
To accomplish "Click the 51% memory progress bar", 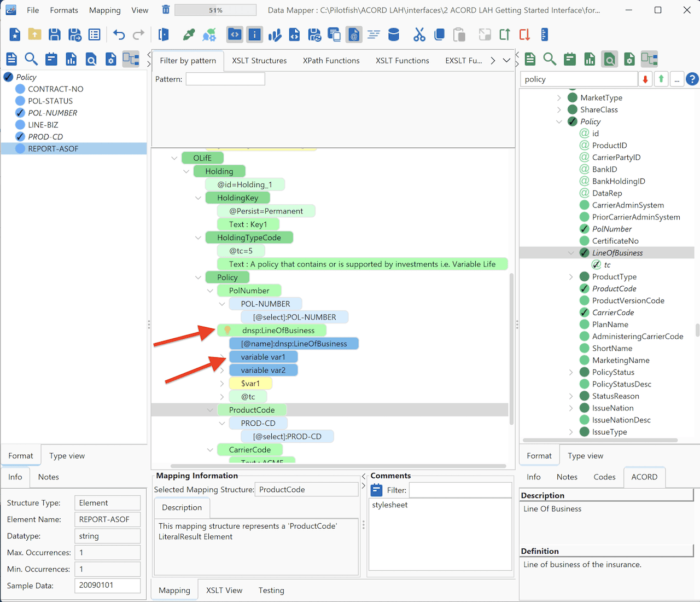I will (215, 10).
